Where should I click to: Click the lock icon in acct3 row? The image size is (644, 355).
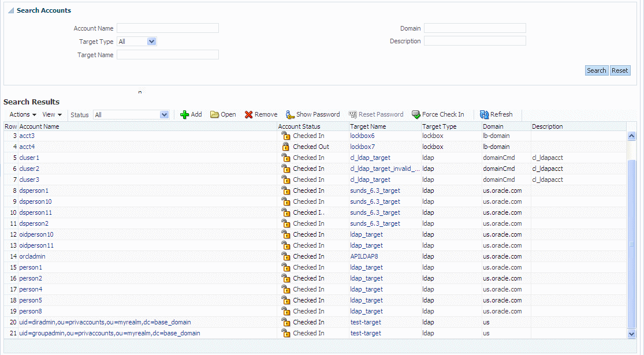[x=285, y=136]
